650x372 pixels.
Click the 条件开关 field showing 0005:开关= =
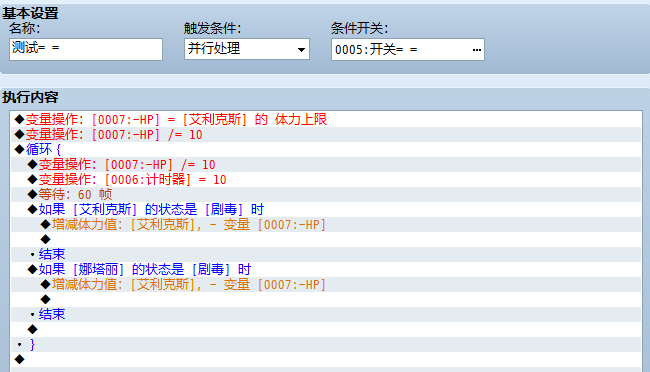click(x=407, y=50)
